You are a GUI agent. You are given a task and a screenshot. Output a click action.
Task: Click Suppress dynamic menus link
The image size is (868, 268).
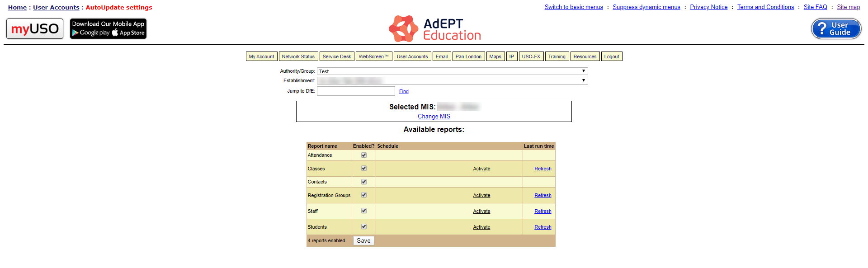click(646, 7)
